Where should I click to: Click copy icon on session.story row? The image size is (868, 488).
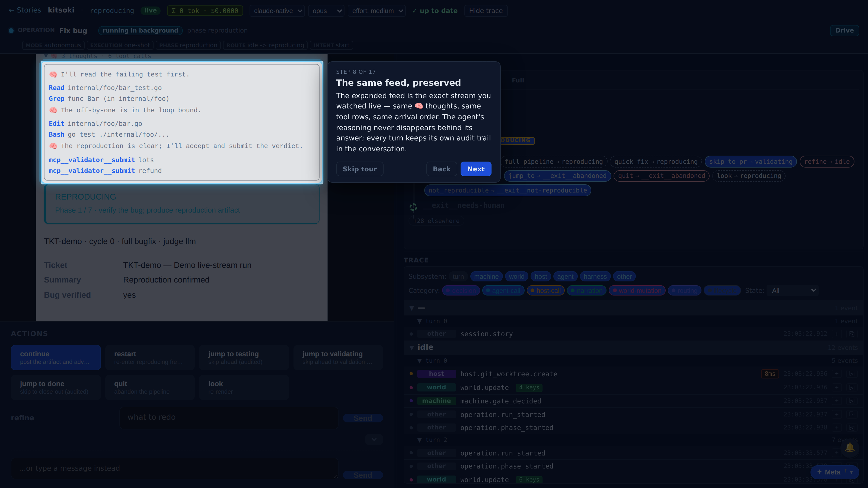(851, 334)
